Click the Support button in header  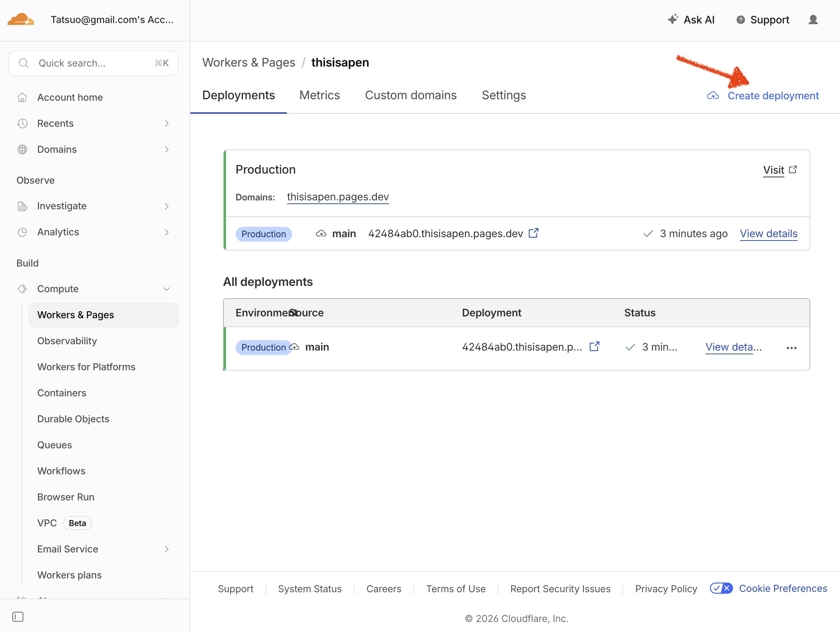762,20
